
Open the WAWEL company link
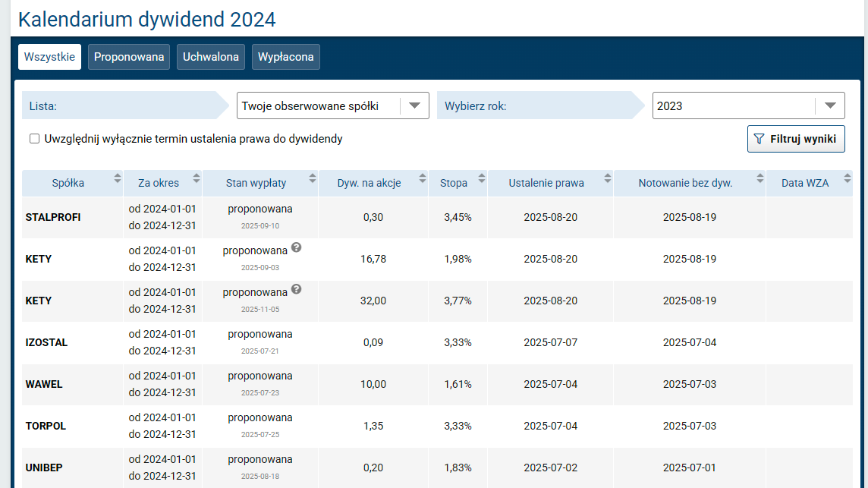tap(44, 384)
